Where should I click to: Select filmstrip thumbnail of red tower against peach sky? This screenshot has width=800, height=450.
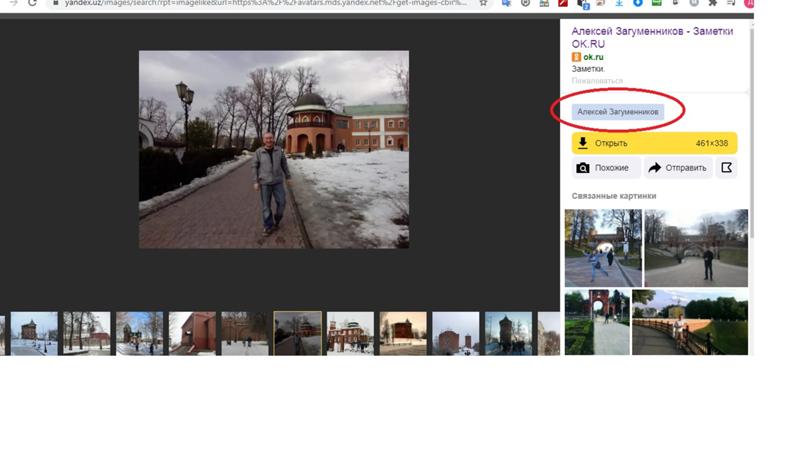tap(403, 333)
